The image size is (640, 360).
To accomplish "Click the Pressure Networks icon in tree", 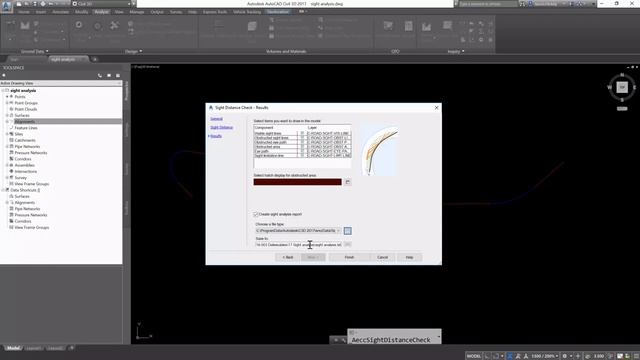I will coord(11,153).
